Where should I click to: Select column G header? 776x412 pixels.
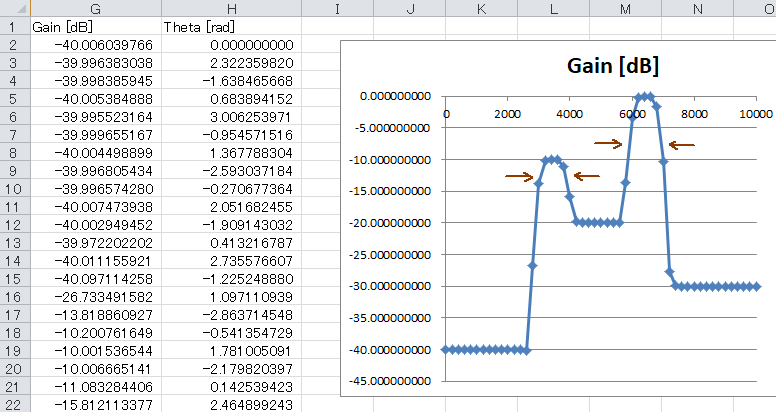[96, 8]
